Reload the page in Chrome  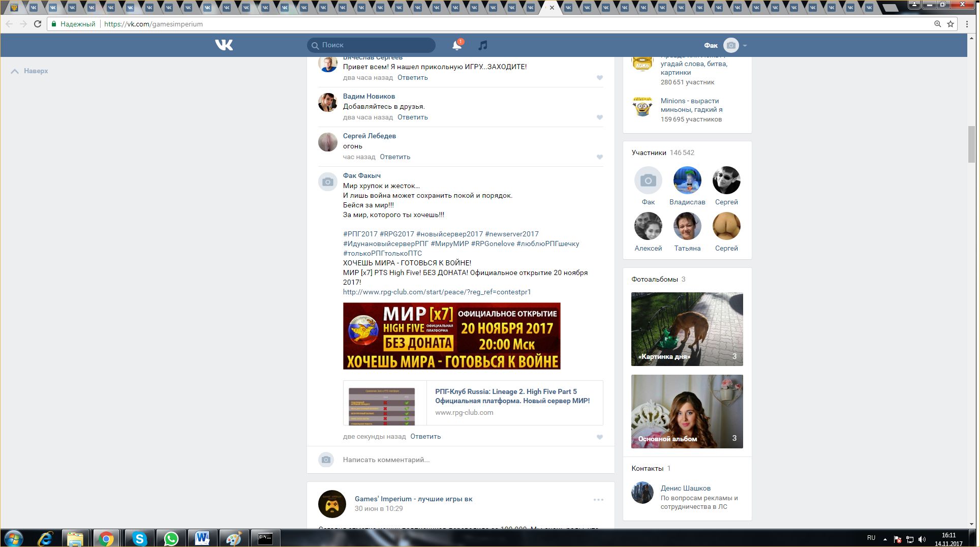(x=38, y=24)
